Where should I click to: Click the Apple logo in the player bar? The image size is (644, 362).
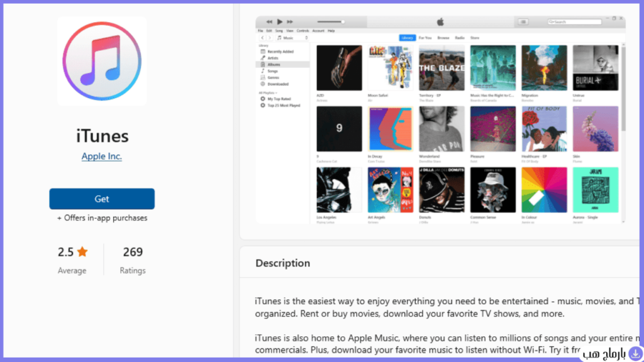pos(440,22)
